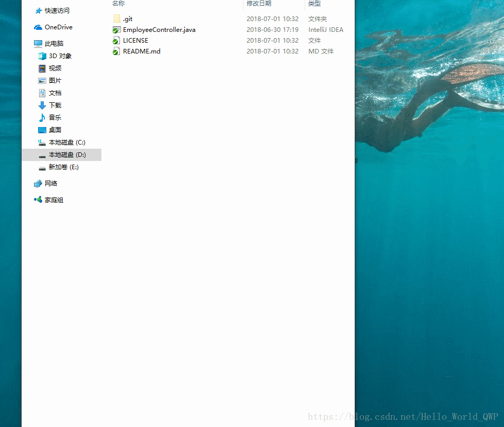Select EmployeeController.java file name
504x427 pixels.
(x=159, y=29)
